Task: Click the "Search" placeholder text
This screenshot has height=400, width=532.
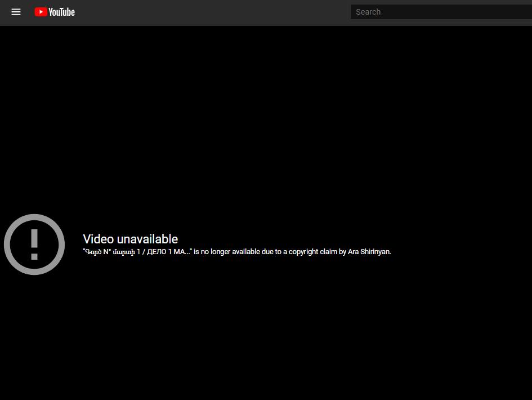Action: (368, 12)
